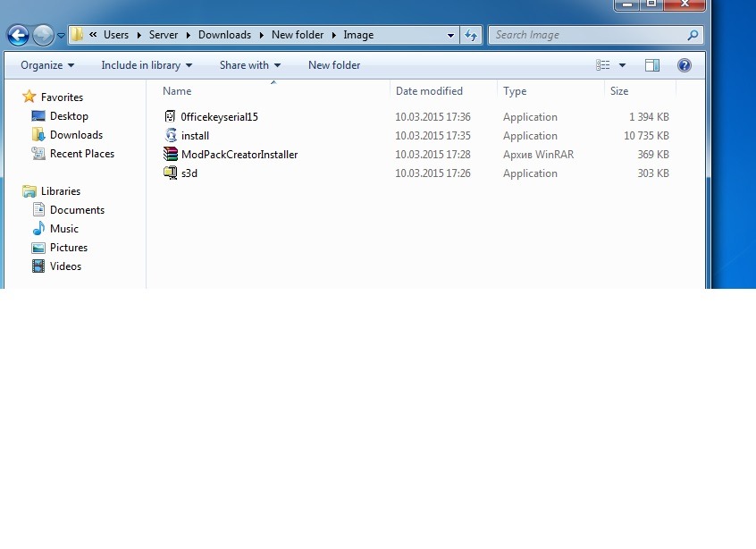Go to Downloads in the address path
Image resolution: width=756 pixels, height=549 pixels.
click(224, 35)
